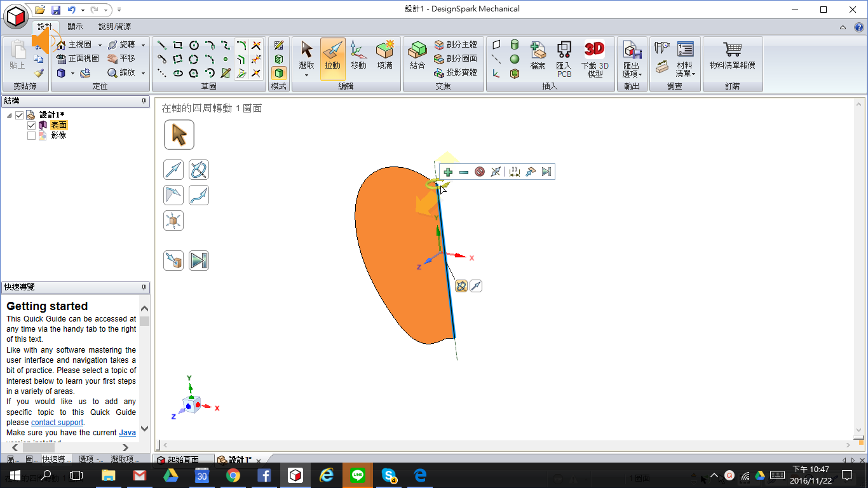Collapse the ribbon with the up chevron
This screenshot has height=488, width=868.
pos(843,27)
